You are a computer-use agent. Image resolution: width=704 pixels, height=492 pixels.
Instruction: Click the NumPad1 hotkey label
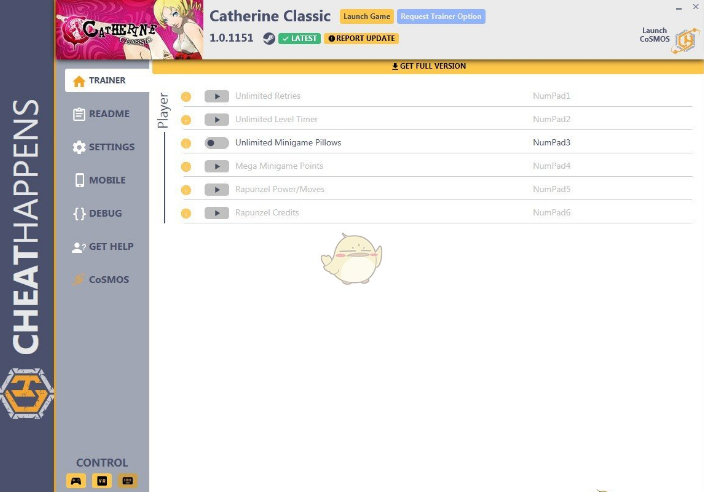[x=551, y=96]
